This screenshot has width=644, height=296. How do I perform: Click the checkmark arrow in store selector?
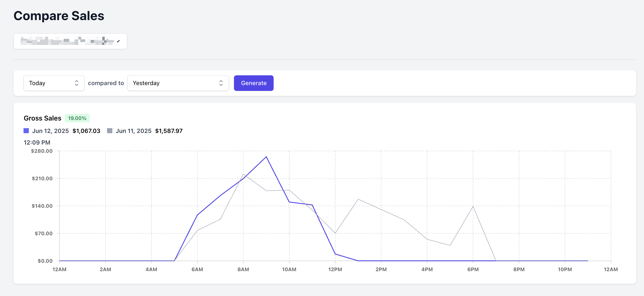click(x=118, y=41)
